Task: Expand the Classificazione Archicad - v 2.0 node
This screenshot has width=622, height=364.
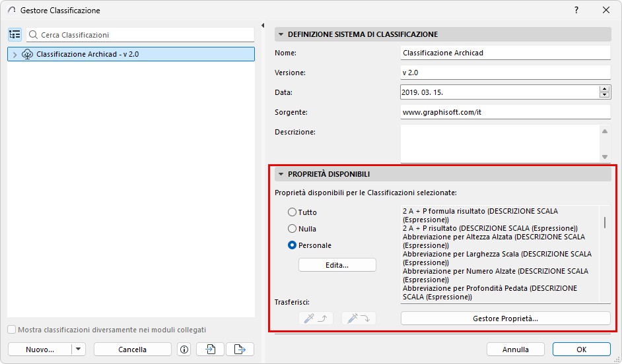Action: (x=15, y=55)
